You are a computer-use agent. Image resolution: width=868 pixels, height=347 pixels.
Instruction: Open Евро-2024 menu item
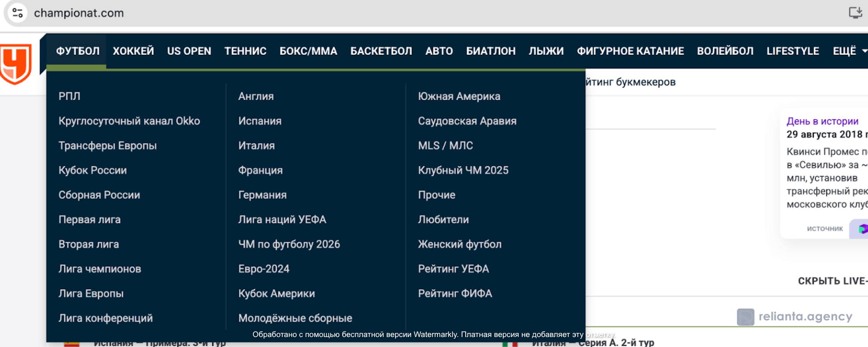pyautogui.click(x=264, y=269)
